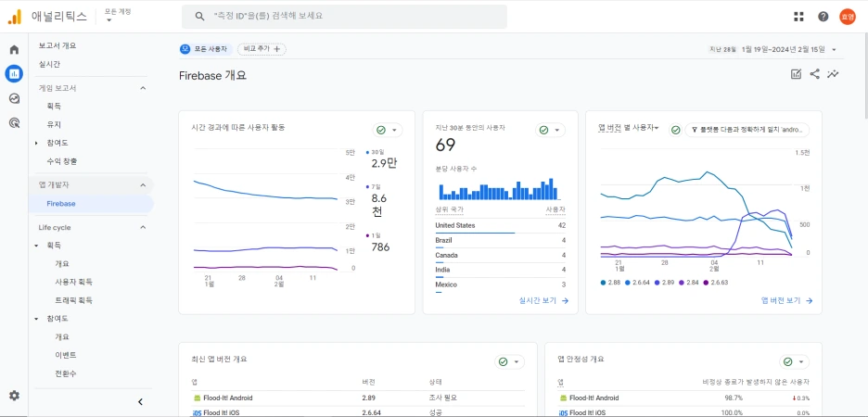
Task: Collapse the 앱 개발자 section
Action: (x=142, y=184)
